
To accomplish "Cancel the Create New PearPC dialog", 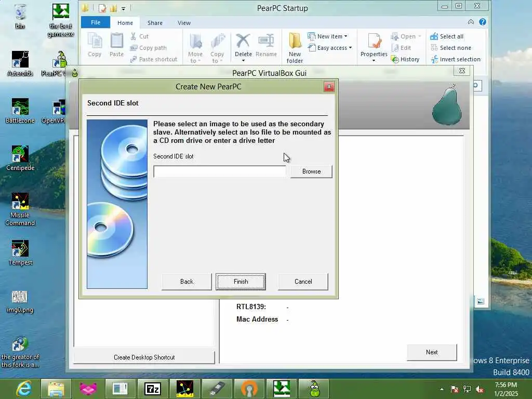I will click(x=303, y=282).
